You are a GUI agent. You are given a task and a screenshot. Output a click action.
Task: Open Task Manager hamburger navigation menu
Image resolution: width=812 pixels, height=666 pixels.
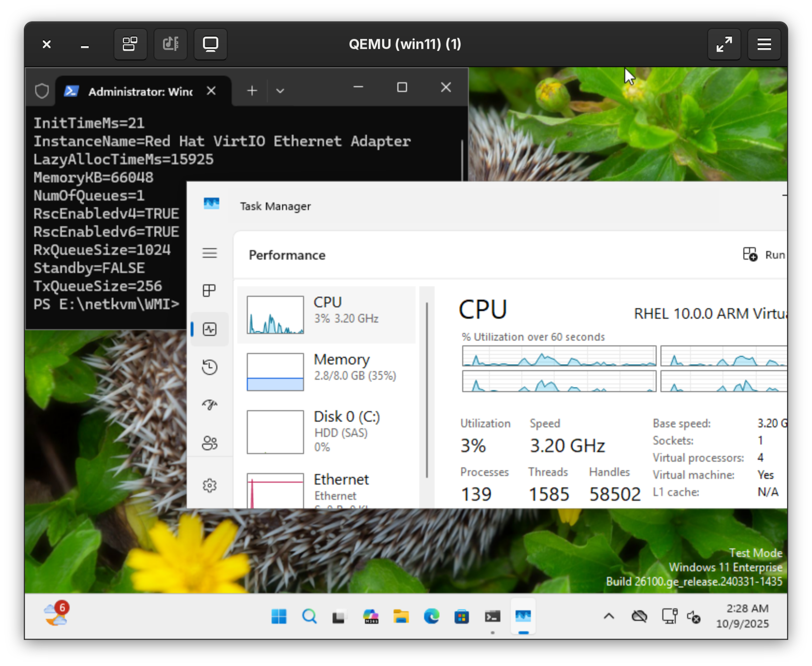pos(210,253)
